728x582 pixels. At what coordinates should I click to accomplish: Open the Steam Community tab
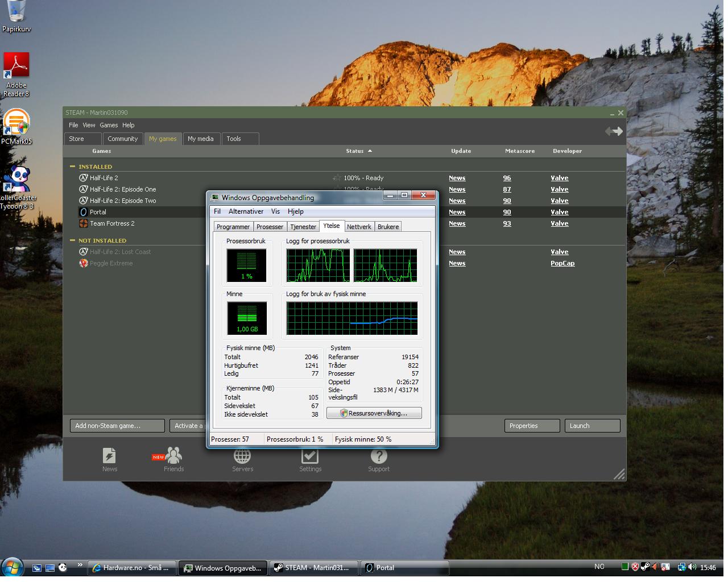(x=122, y=139)
